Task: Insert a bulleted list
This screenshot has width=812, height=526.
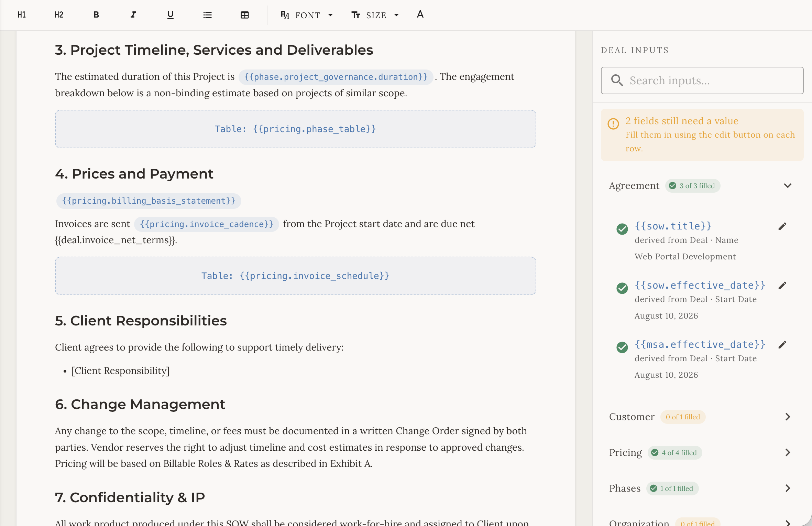Action: tap(207, 15)
